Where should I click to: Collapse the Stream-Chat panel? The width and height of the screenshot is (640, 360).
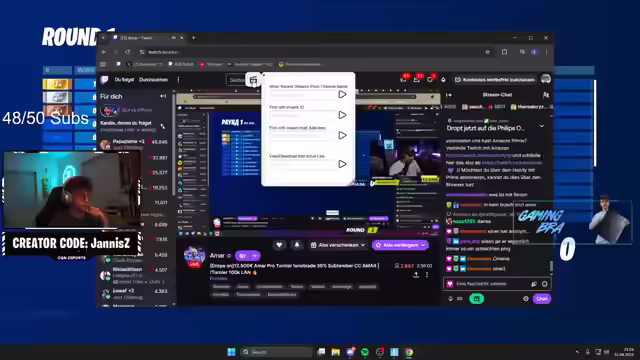(449, 95)
